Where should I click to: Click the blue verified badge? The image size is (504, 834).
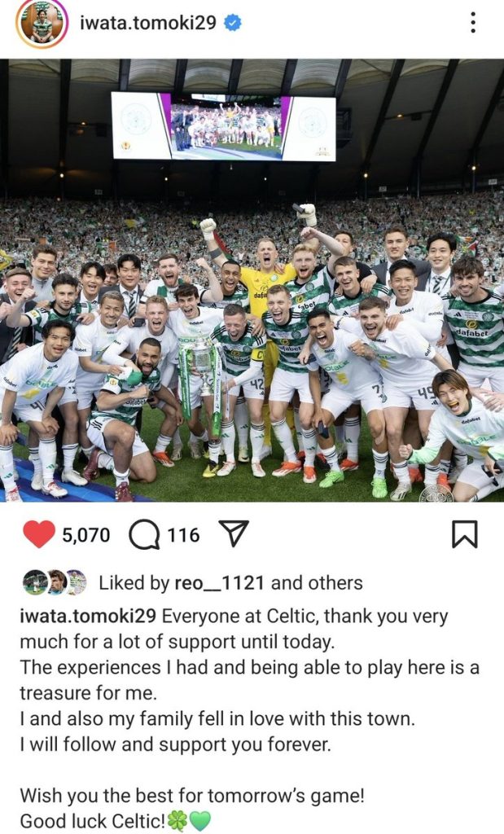tap(232, 23)
